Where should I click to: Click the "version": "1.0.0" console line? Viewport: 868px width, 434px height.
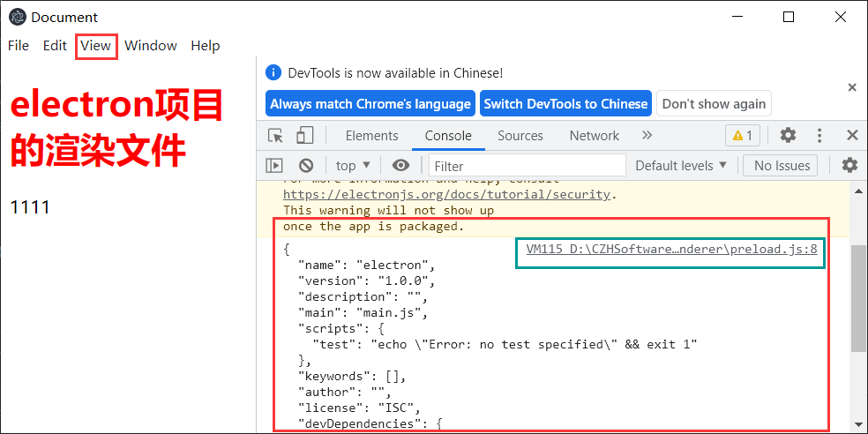tap(366, 281)
